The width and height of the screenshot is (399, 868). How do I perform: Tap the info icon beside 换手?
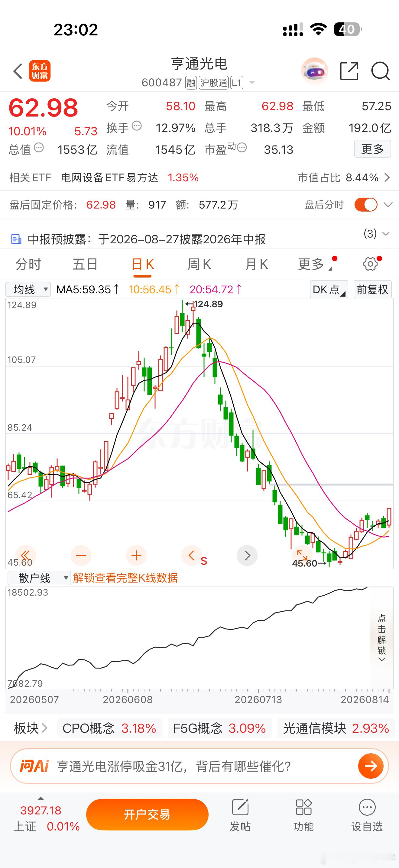click(137, 126)
